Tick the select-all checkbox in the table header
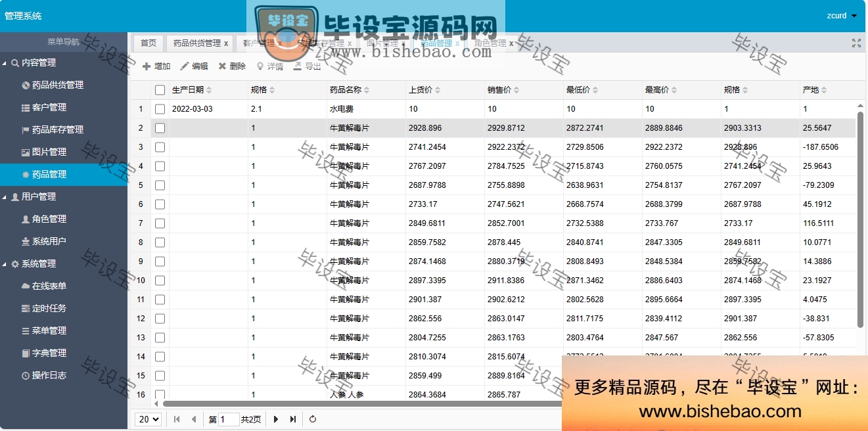The image size is (868, 431). pos(160,90)
